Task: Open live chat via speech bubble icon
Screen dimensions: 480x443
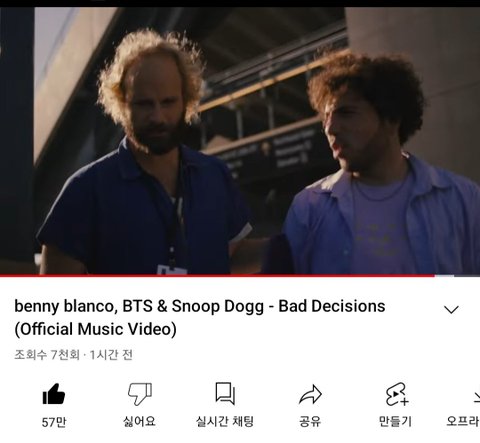Action: pyautogui.click(x=225, y=394)
